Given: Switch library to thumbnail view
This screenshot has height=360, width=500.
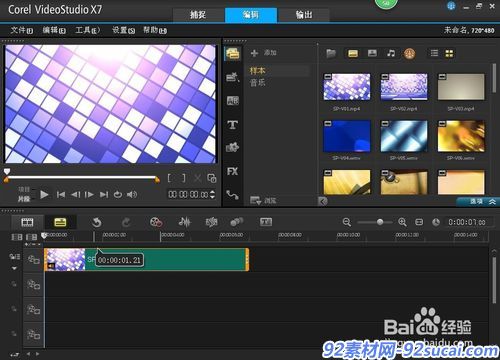Looking at the screenshot, I should click(449, 53).
